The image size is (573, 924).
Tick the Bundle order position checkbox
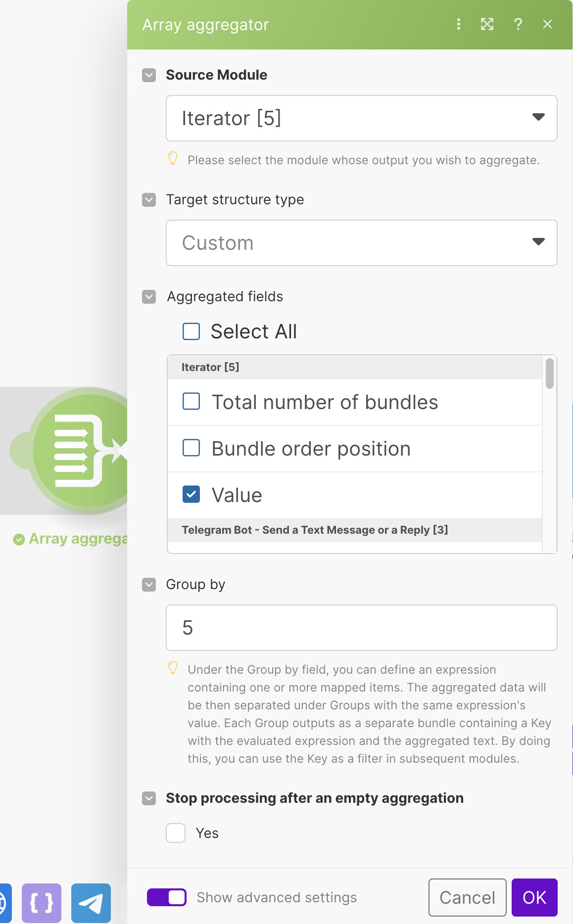191,448
